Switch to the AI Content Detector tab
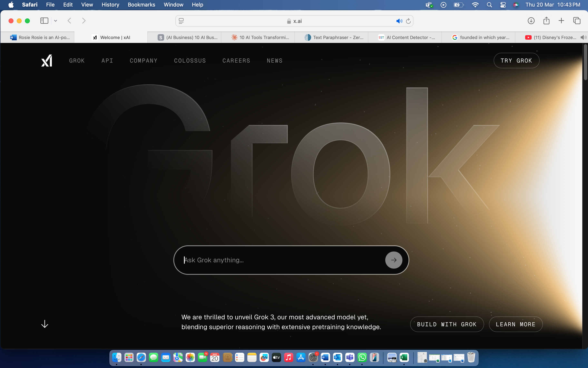The image size is (588, 368). [x=405, y=37]
